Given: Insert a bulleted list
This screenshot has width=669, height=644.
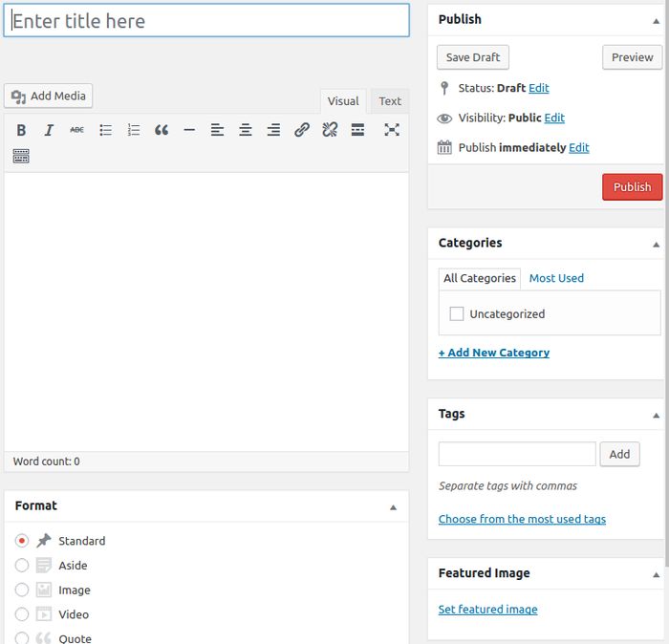Looking at the screenshot, I should tap(105, 130).
